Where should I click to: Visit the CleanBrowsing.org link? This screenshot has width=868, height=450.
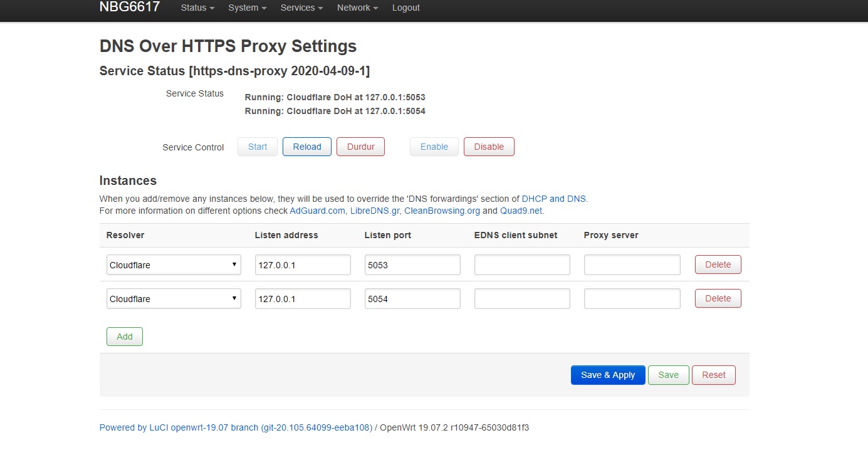(442, 211)
